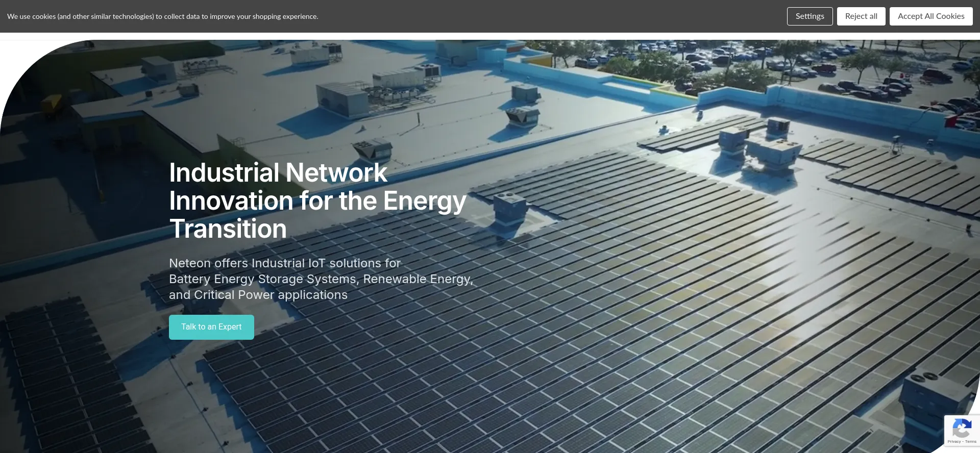Click "and Critical Power applications" text
Viewport: 980px width, 453px height.
(258, 295)
